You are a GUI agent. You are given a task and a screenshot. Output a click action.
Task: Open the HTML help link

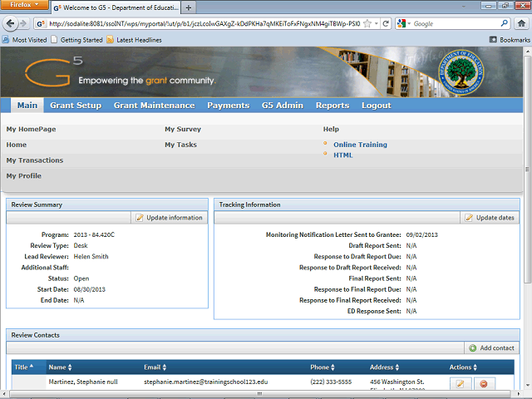[343, 155]
